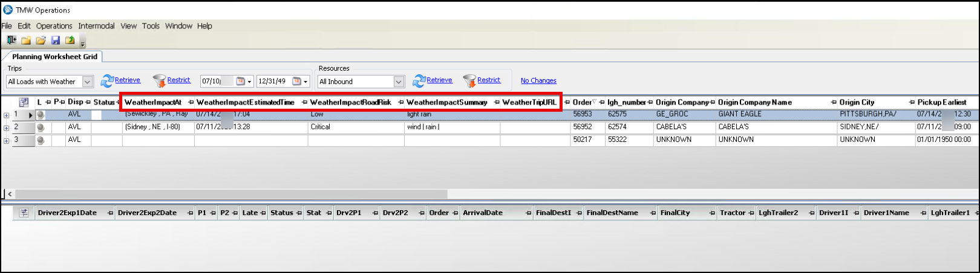
Task: Click the new folder toolbar icon
Action: tap(26, 40)
